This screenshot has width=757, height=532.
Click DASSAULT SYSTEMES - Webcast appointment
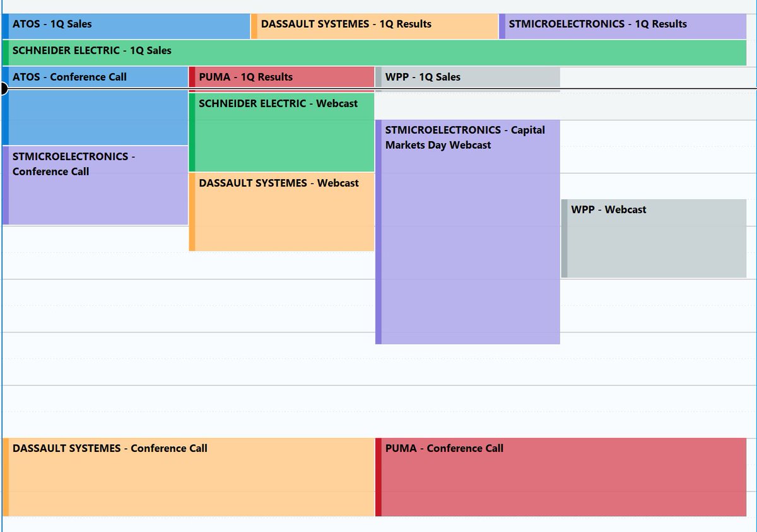coord(281,212)
